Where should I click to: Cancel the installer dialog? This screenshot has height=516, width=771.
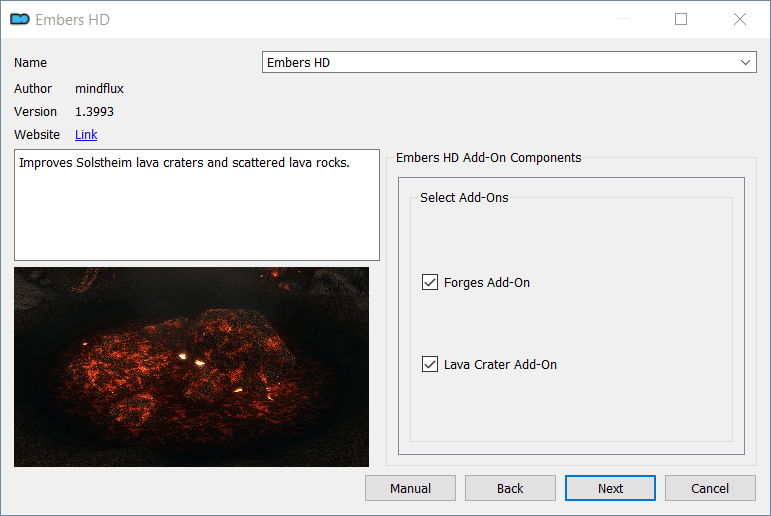[x=710, y=488]
